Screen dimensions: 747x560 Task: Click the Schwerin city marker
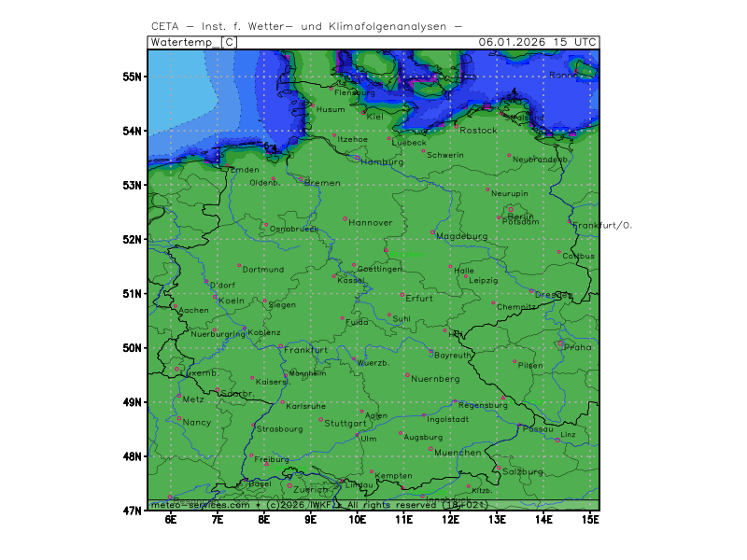tap(423, 150)
